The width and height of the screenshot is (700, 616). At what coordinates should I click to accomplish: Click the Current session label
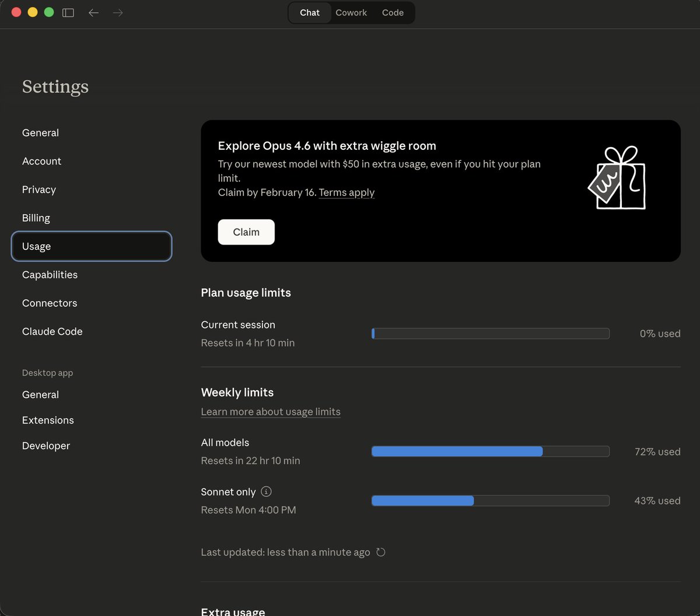[x=238, y=325]
